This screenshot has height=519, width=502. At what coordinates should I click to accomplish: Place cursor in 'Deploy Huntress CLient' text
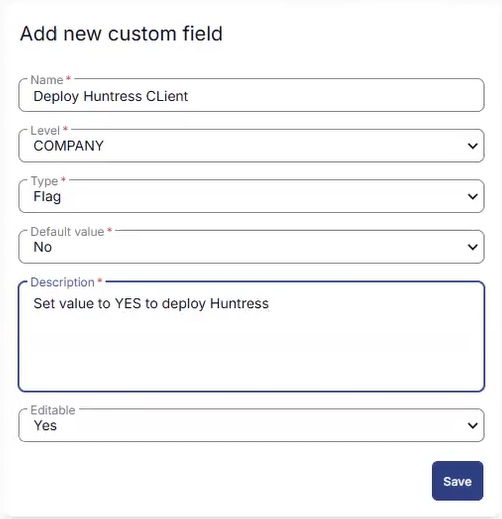click(111, 96)
